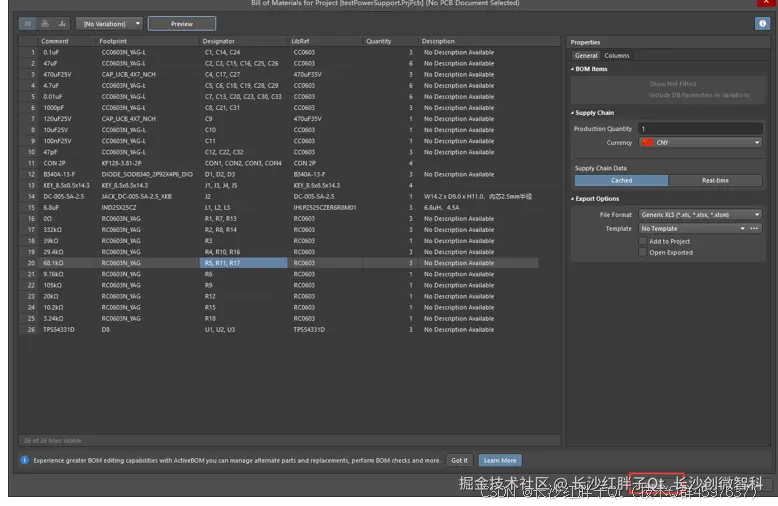
Task: Open the Currency CNY dropdown
Action: [700, 142]
